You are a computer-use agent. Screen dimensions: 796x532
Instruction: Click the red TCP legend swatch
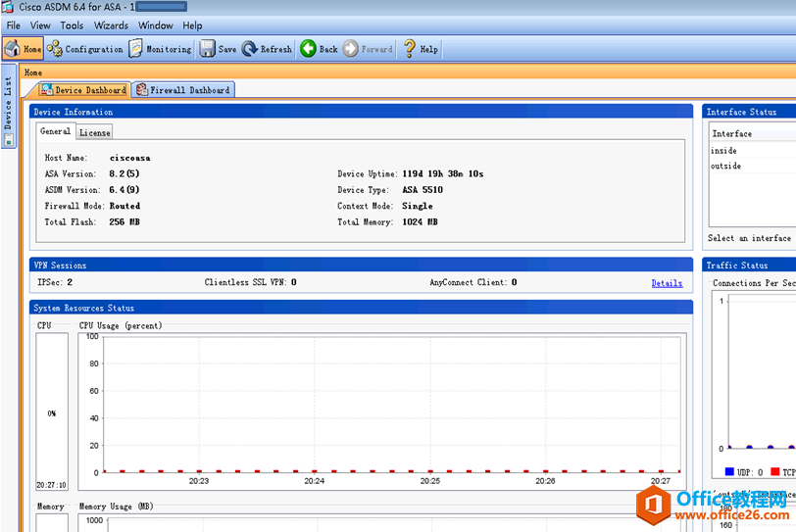coord(774,471)
